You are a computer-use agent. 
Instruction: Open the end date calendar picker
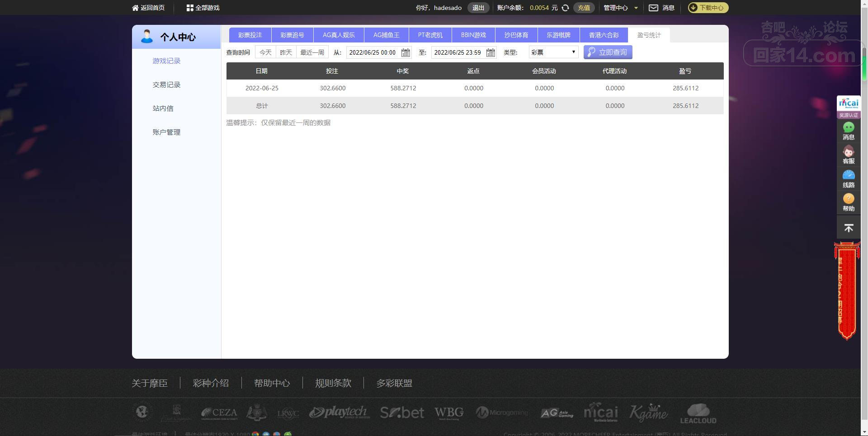pos(491,53)
